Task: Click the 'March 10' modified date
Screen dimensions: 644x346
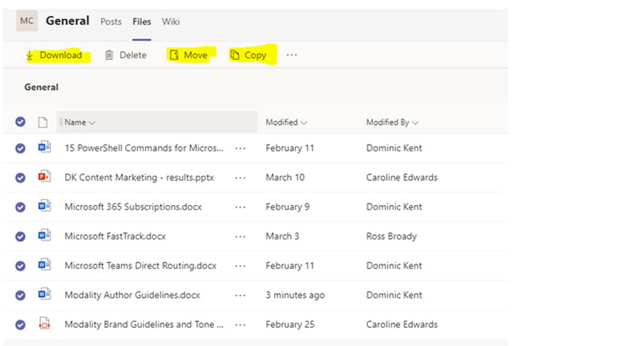Action: [285, 177]
